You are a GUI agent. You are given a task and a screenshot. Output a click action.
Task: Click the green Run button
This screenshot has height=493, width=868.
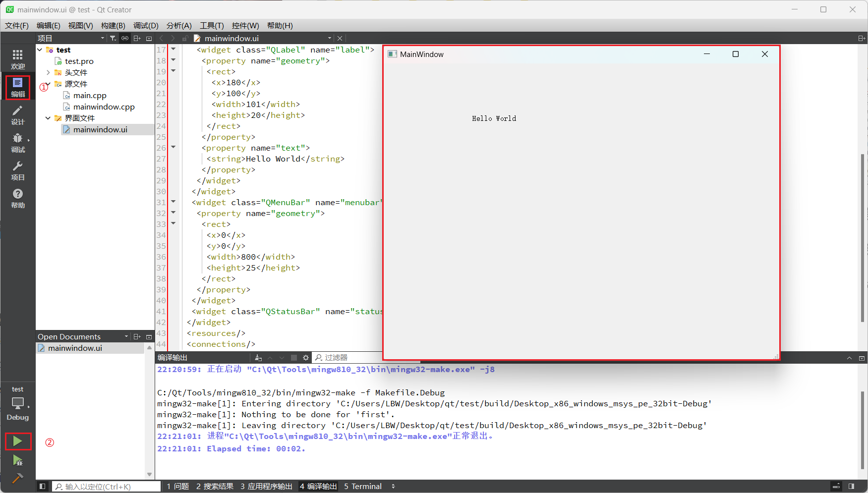pos(18,441)
